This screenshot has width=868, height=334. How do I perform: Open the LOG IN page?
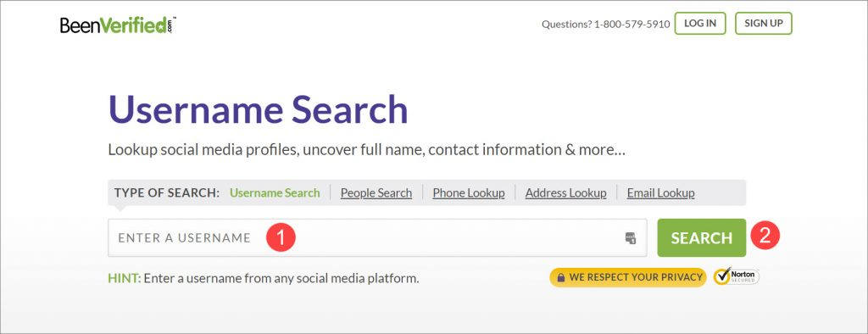[x=699, y=23]
